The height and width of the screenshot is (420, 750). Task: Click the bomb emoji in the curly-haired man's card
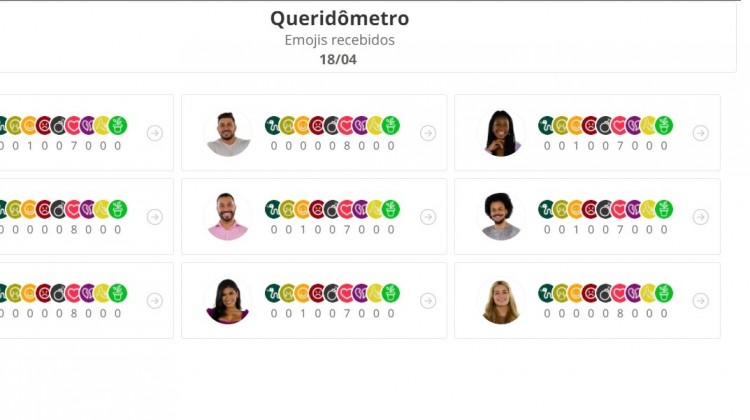tap(605, 210)
